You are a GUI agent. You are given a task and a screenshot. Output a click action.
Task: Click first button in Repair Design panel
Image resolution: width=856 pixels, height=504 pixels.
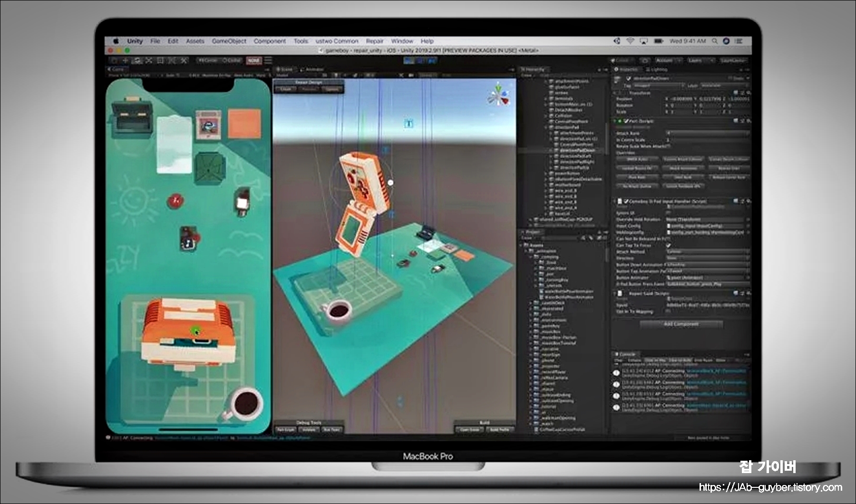click(286, 89)
